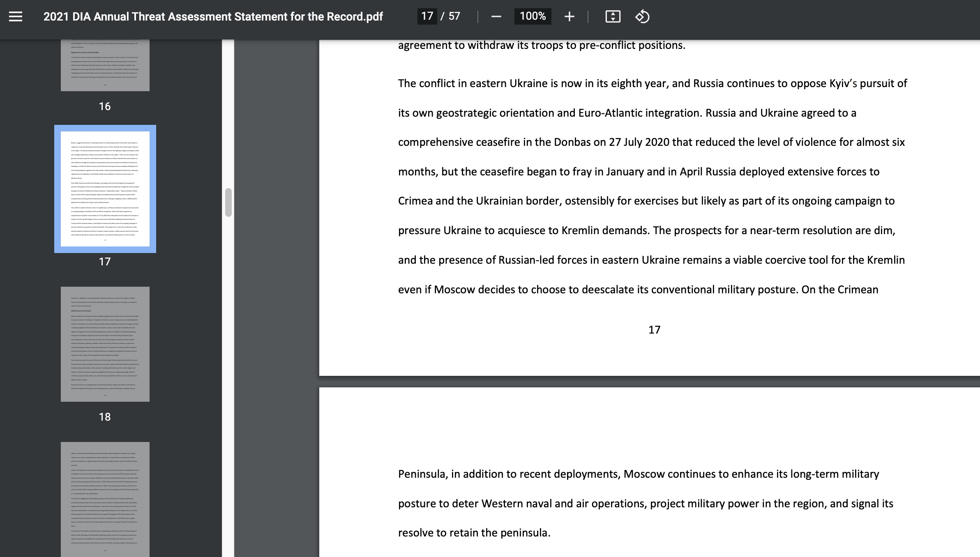Click the line starting 'and the presence of Russian-led'
The image size is (980, 557).
tap(651, 260)
